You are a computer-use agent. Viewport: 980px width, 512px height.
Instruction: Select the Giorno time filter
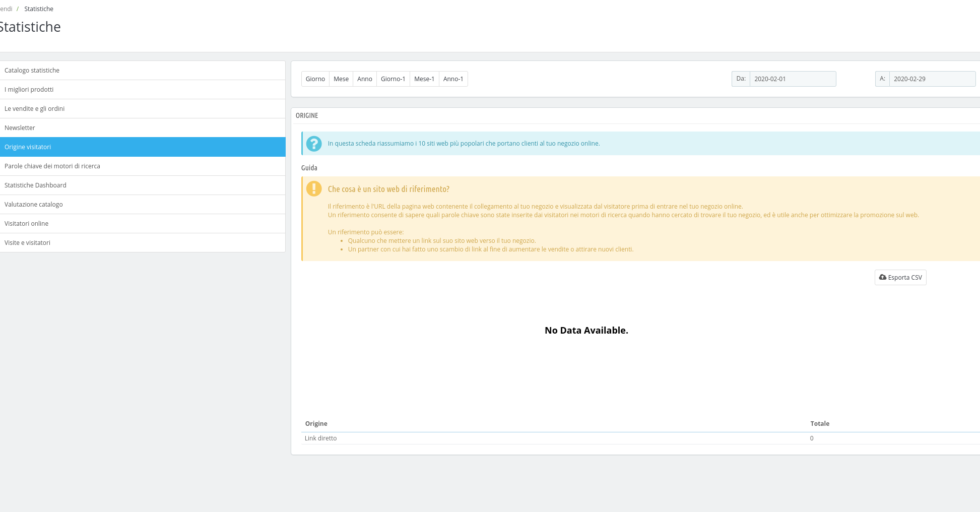(315, 79)
